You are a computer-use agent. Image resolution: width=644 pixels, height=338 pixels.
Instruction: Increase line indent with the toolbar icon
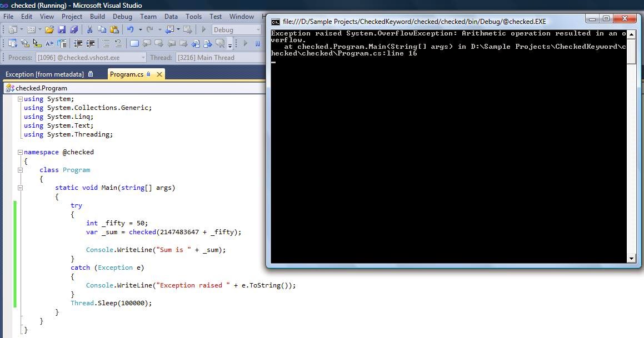click(90, 43)
